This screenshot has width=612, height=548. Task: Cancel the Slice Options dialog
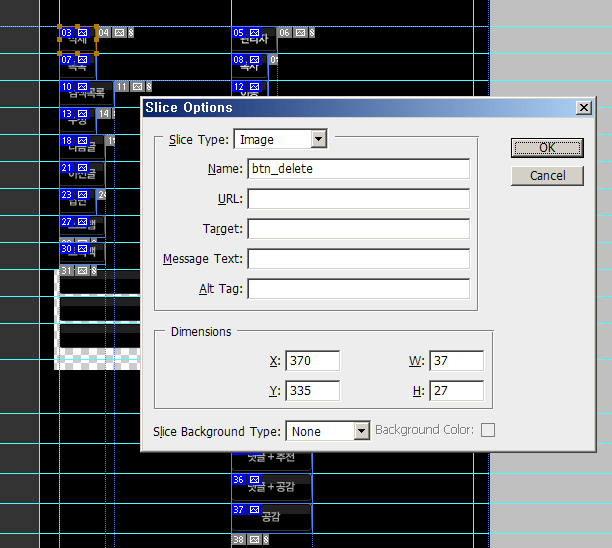tap(546, 175)
